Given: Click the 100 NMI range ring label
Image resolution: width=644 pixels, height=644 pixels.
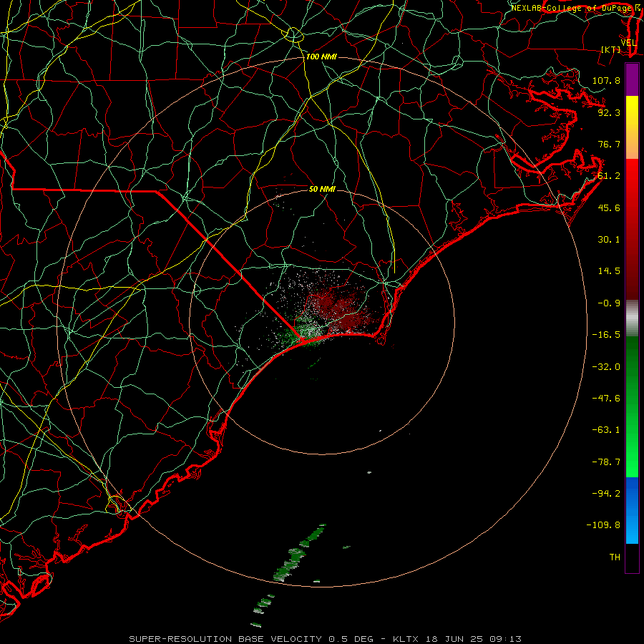Looking at the screenshot, I should (x=321, y=57).
